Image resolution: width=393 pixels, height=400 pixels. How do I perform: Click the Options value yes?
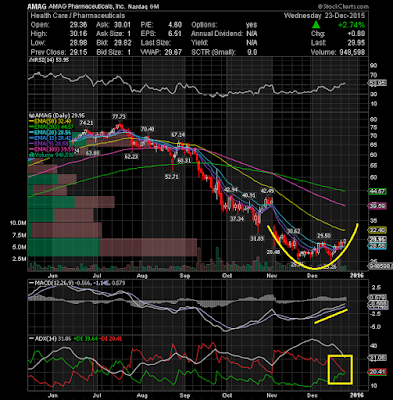point(251,25)
